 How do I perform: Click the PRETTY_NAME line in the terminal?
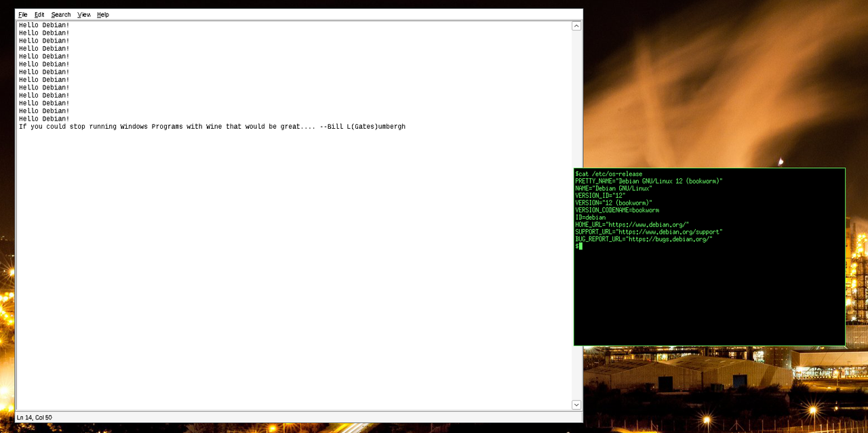coord(649,182)
